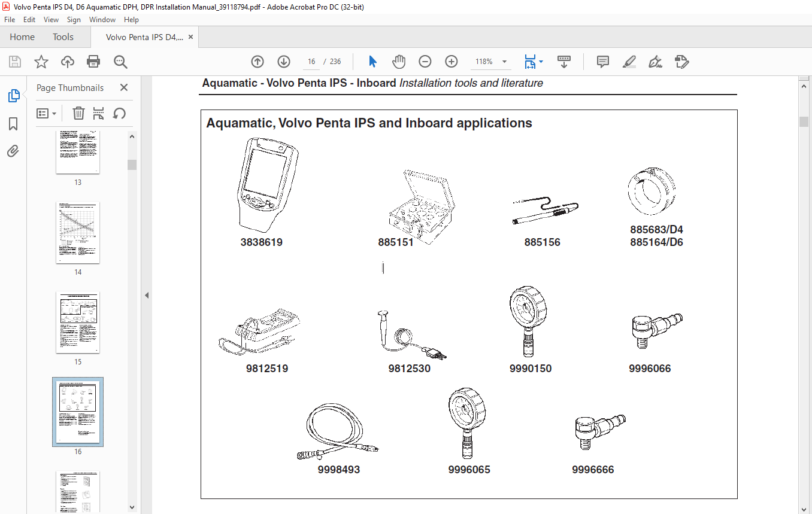Activate the hand pan tool
The width and height of the screenshot is (812, 514).
click(x=399, y=62)
